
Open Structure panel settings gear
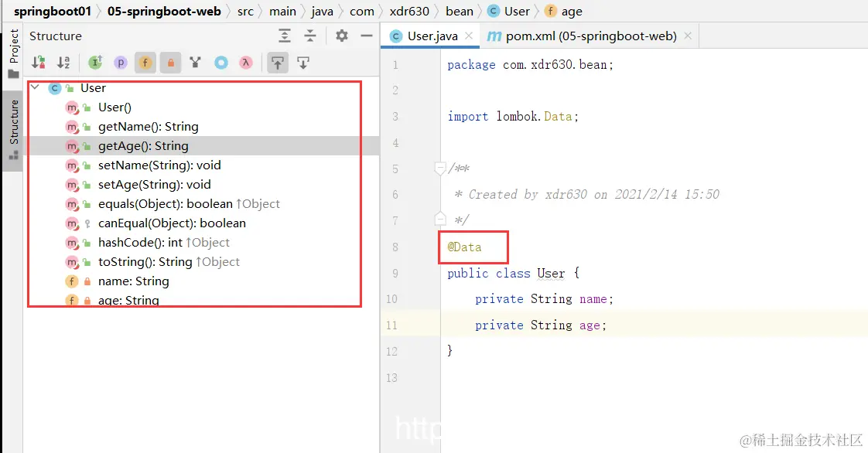(x=342, y=36)
